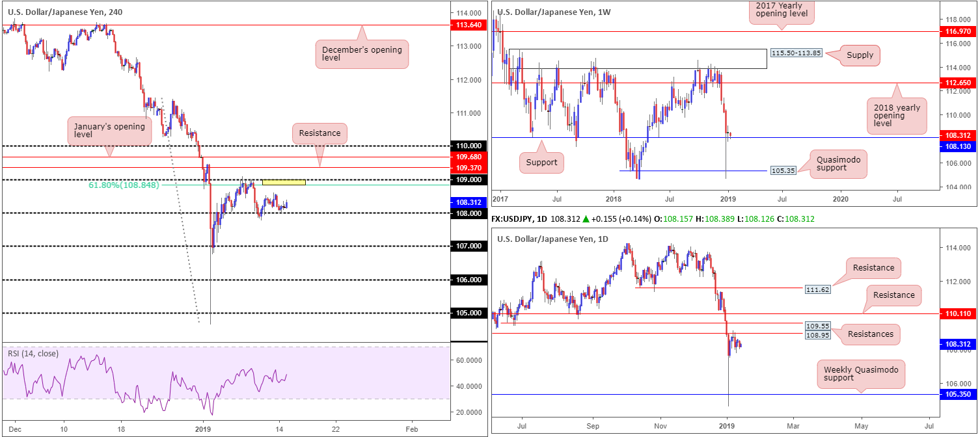Viewport: 980px width, 437px height.
Task: Click the red 109.680 price label
Action: coord(468,157)
